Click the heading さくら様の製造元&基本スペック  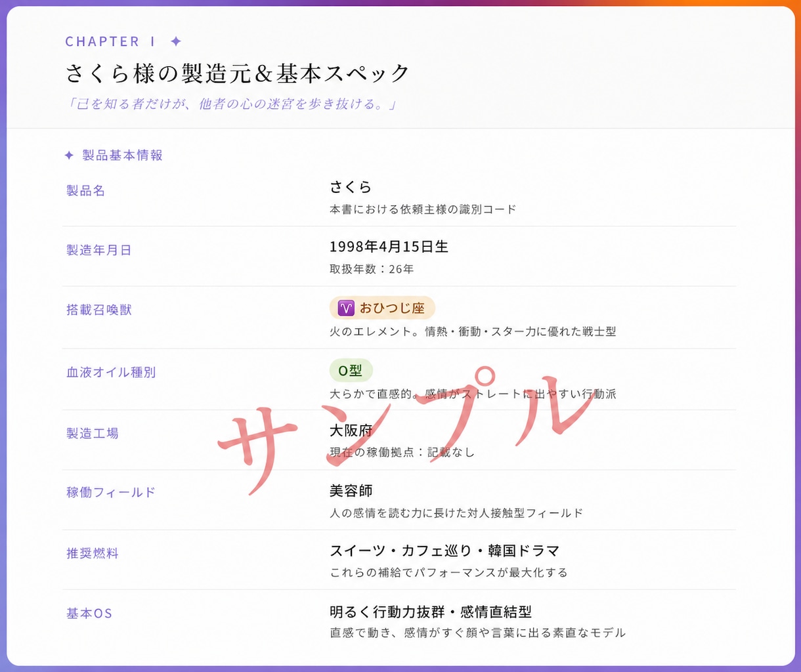click(238, 73)
